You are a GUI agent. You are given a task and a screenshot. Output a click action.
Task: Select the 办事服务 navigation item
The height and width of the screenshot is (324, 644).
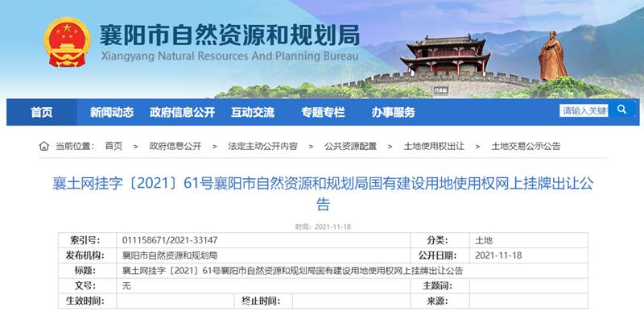[393, 112]
